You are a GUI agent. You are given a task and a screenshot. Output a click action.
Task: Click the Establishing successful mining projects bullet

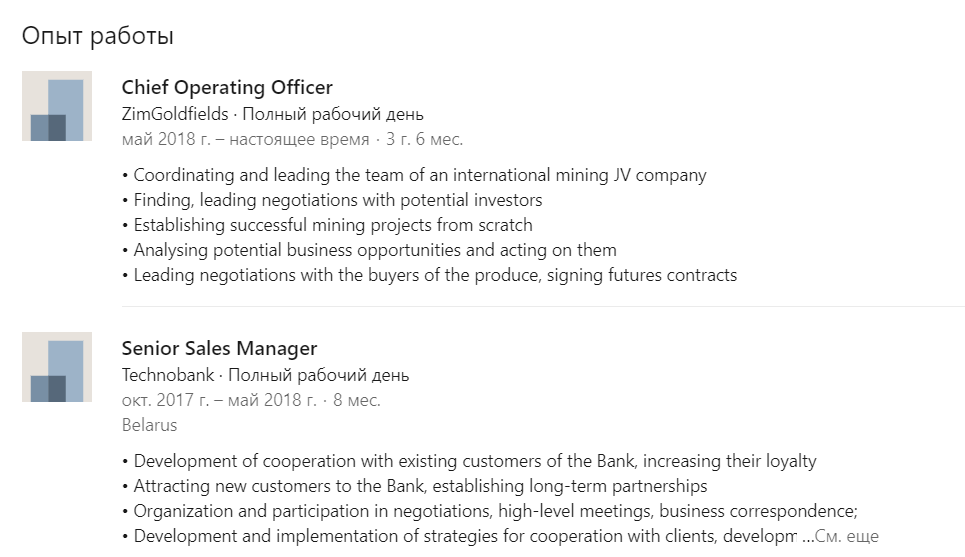coord(327,225)
